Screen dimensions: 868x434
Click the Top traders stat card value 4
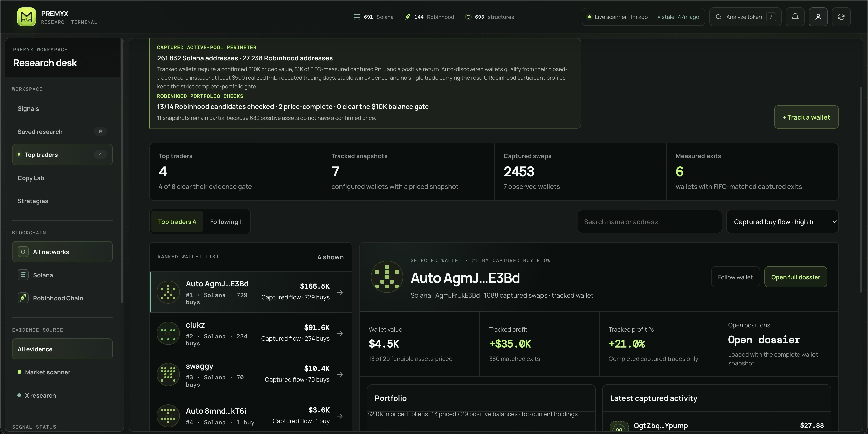click(x=163, y=171)
